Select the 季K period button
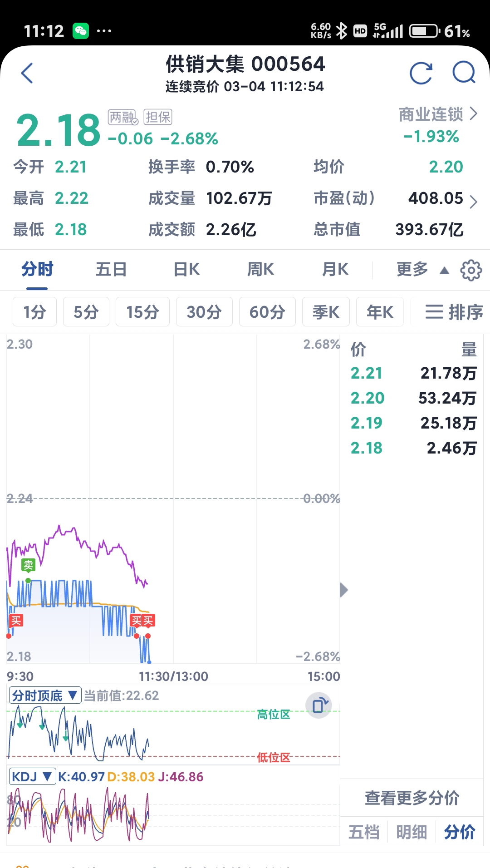Image resolution: width=490 pixels, height=868 pixels. (x=326, y=312)
